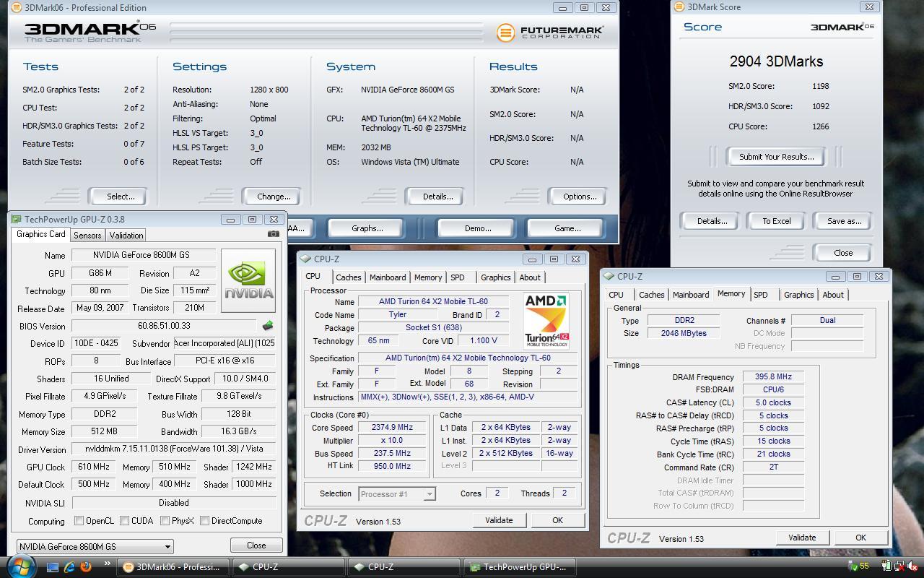The image size is (924, 578).
Task: Click the BIOS Version value 60.86.51.00.33
Action: click(x=164, y=326)
